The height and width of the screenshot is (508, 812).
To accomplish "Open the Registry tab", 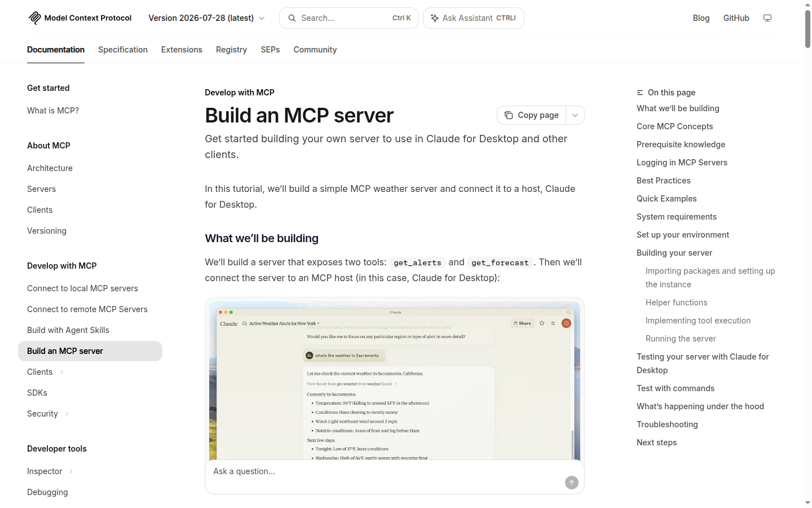I will tap(231, 50).
